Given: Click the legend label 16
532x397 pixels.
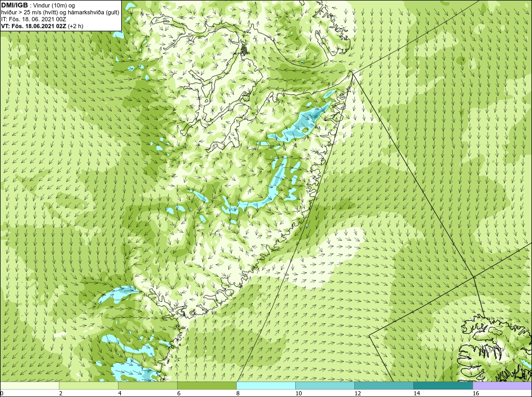Looking at the screenshot, I should click(x=476, y=393).
